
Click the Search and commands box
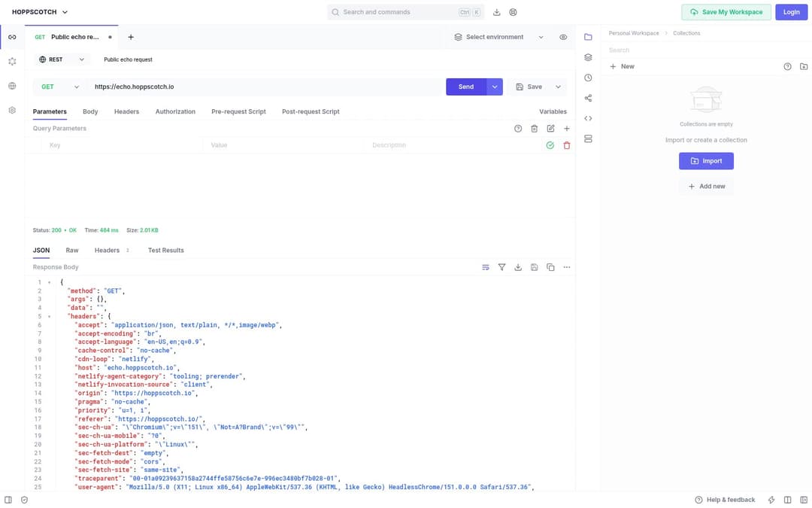pos(405,12)
